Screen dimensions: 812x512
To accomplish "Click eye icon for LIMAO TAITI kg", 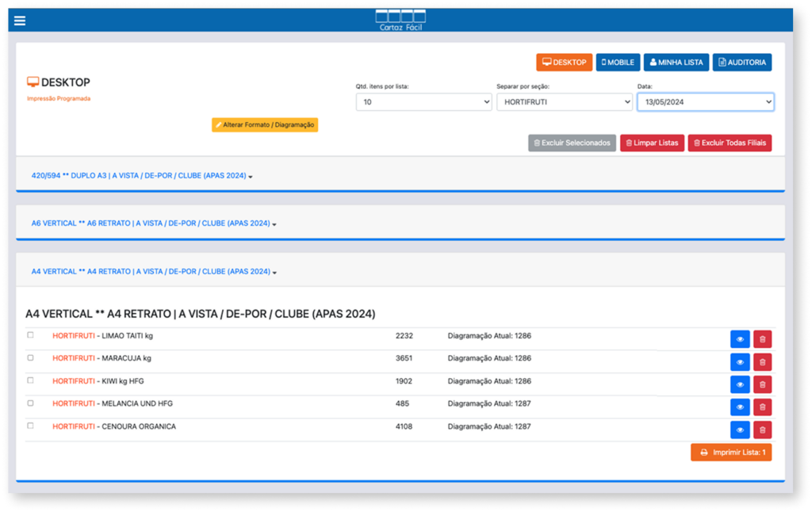I will click(739, 339).
